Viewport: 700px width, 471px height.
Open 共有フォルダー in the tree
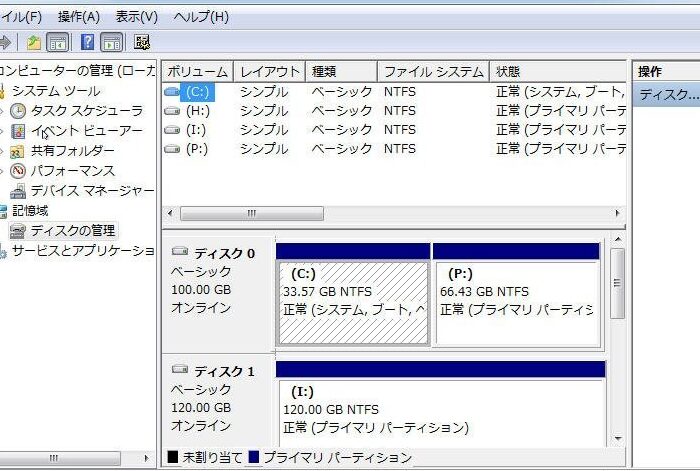pos(72,151)
